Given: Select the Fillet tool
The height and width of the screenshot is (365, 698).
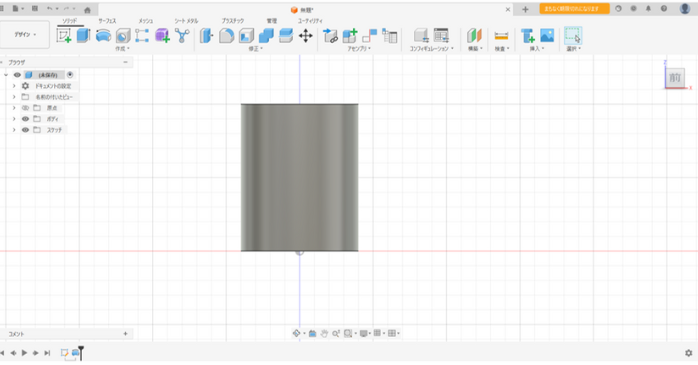Looking at the screenshot, I should [227, 36].
